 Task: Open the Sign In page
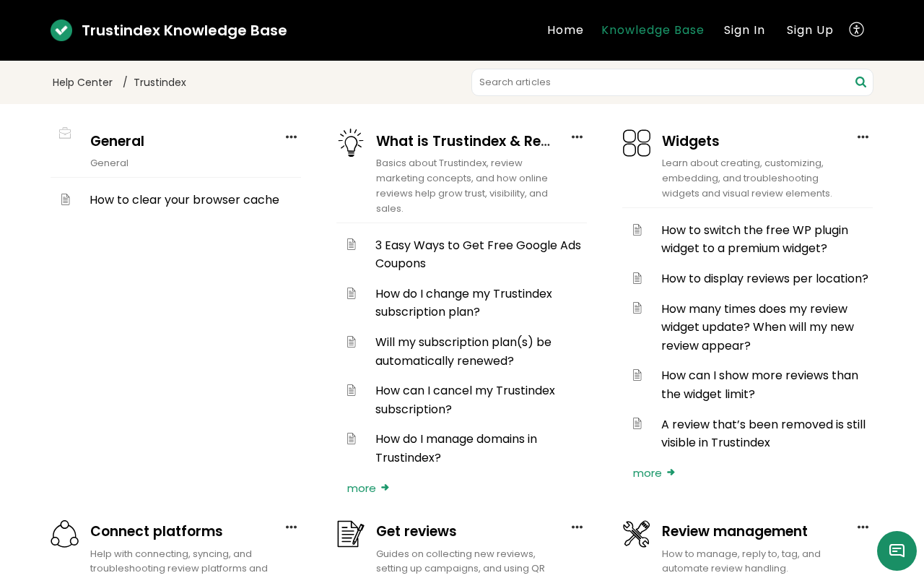tap(744, 30)
